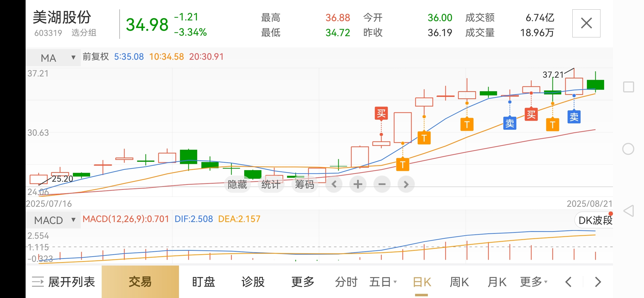Zoom in the chart with the plus button
This screenshot has height=298, width=644.
point(358,184)
